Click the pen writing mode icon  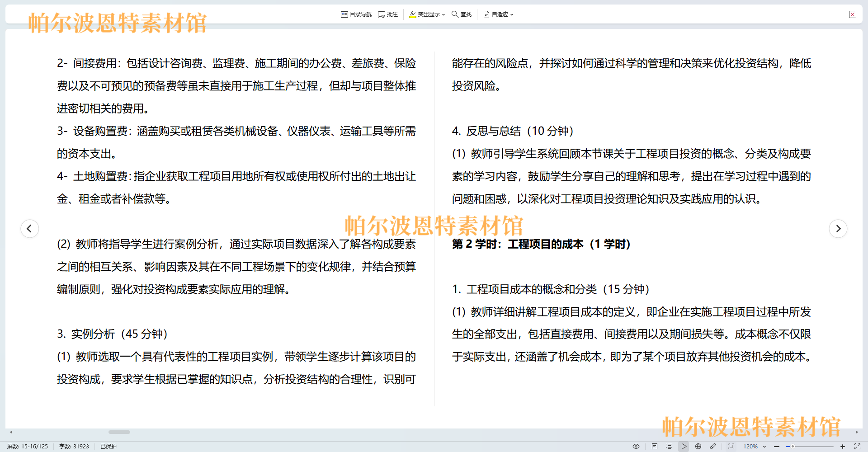713,446
